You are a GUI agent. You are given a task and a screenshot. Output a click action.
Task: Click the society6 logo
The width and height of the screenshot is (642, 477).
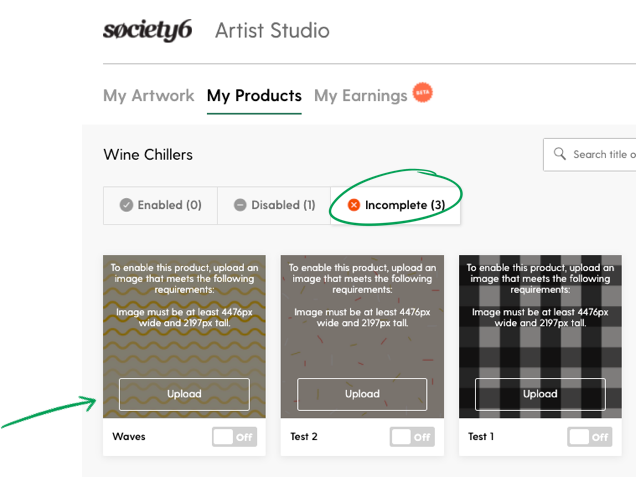coord(147,30)
